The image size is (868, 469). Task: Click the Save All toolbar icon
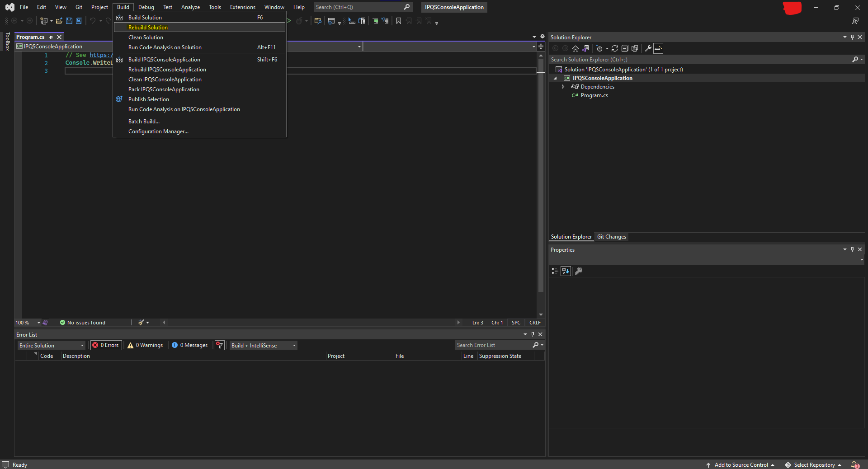pyautogui.click(x=79, y=21)
